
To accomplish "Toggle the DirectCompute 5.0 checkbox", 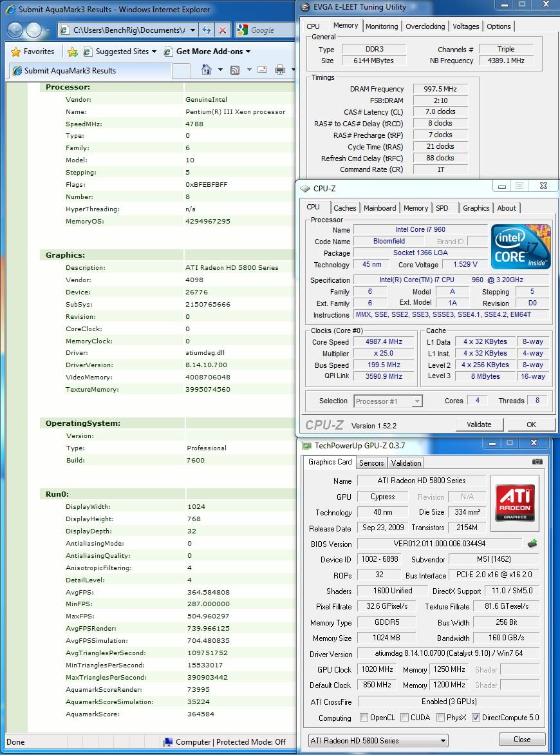I will (476, 718).
